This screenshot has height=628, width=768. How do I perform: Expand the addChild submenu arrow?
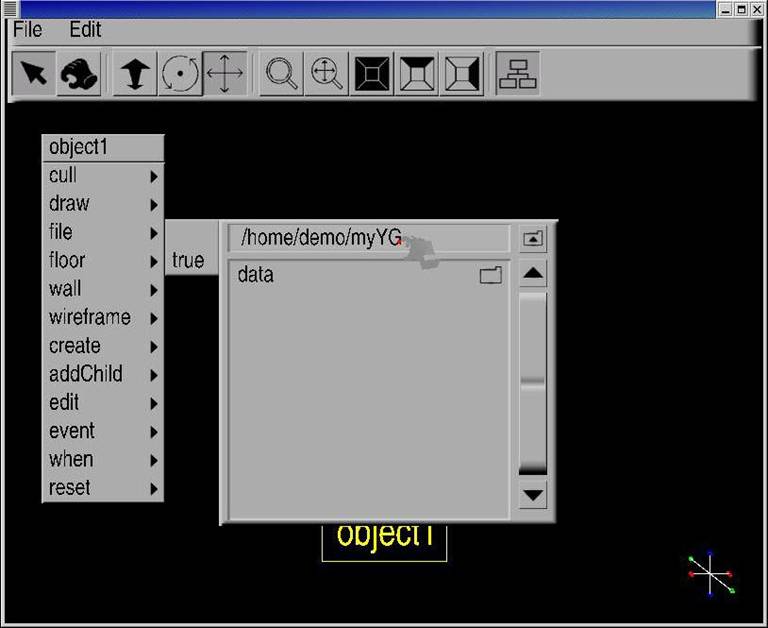tap(154, 375)
